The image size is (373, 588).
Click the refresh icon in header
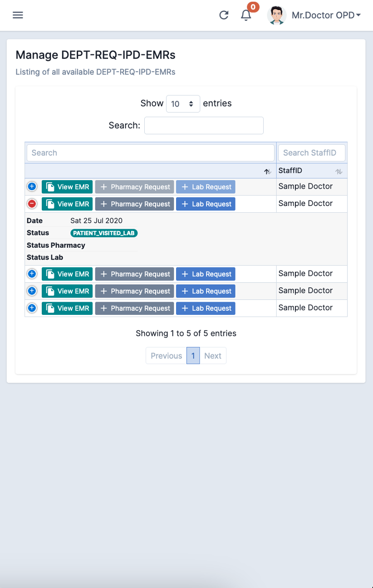pos(224,15)
